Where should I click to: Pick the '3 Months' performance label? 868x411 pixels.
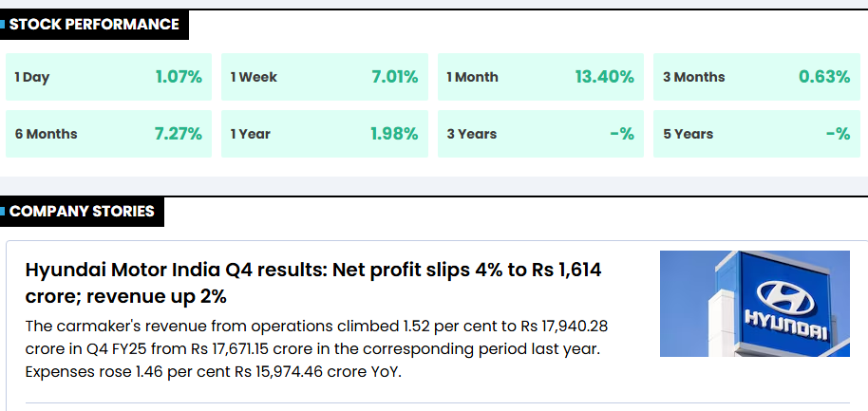coord(693,77)
